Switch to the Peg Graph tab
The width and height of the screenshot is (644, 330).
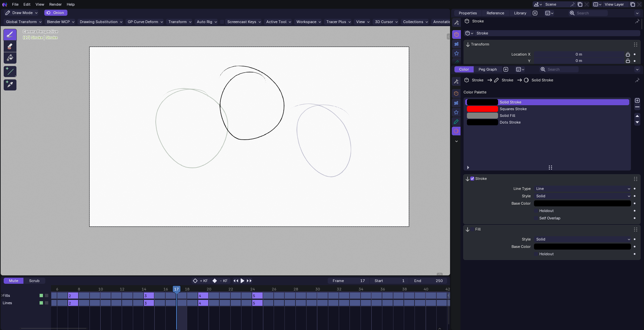[x=487, y=69]
